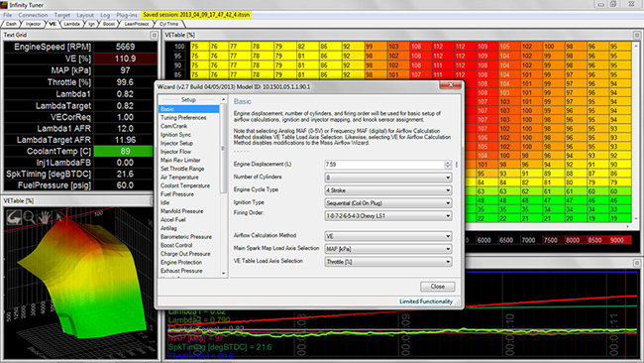
Task: Select Idle in Wizard list
Action: click(x=164, y=202)
